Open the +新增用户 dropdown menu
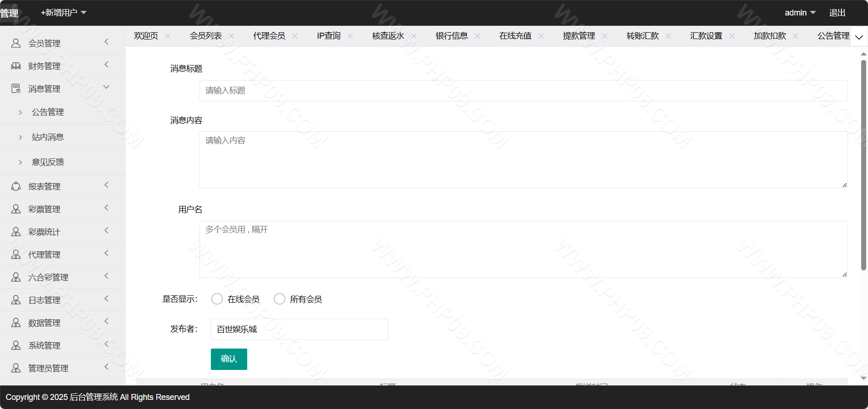This screenshot has height=409, width=868. (x=64, y=13)
